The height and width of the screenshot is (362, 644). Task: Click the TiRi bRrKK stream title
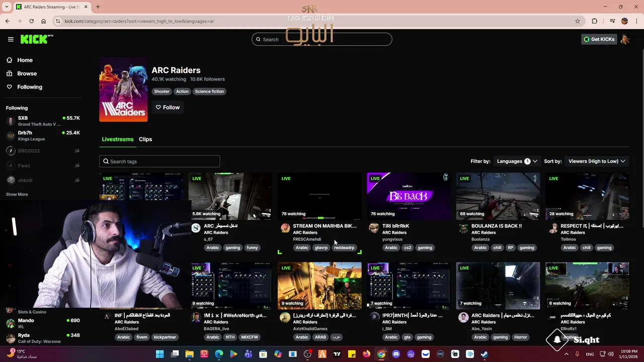coord(395,226)
